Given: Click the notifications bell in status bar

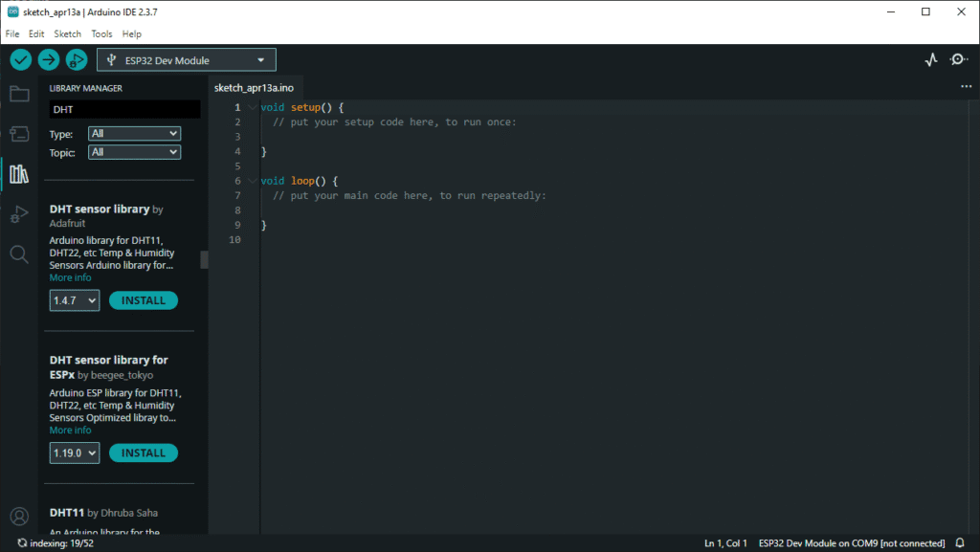Looking at the screenshot, I should click(960, 542).
